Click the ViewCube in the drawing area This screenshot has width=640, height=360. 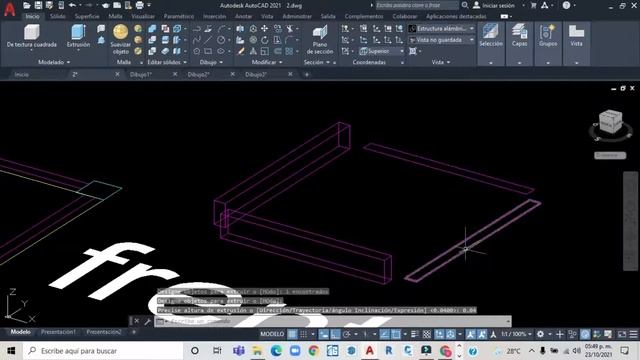click(x=610, y=122)
